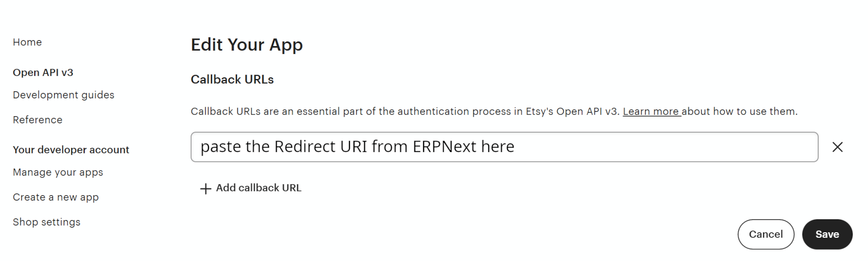Click the Callback URLs section heading
The image size is (868, 261).
pos(232,80)
